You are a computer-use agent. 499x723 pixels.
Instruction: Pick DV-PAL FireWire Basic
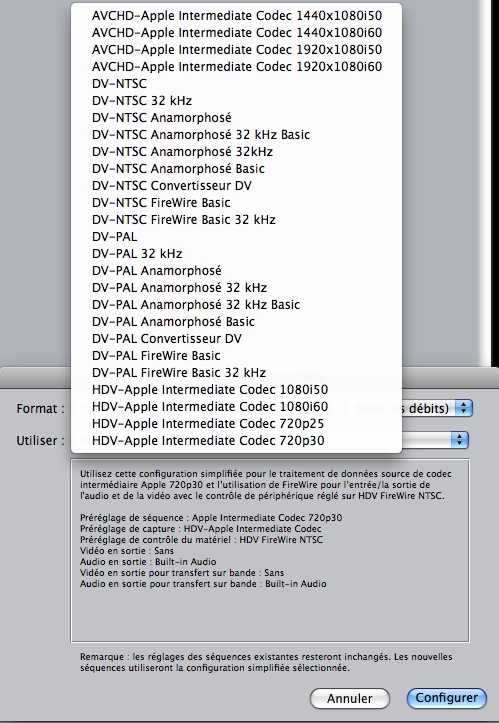(237, 356)
